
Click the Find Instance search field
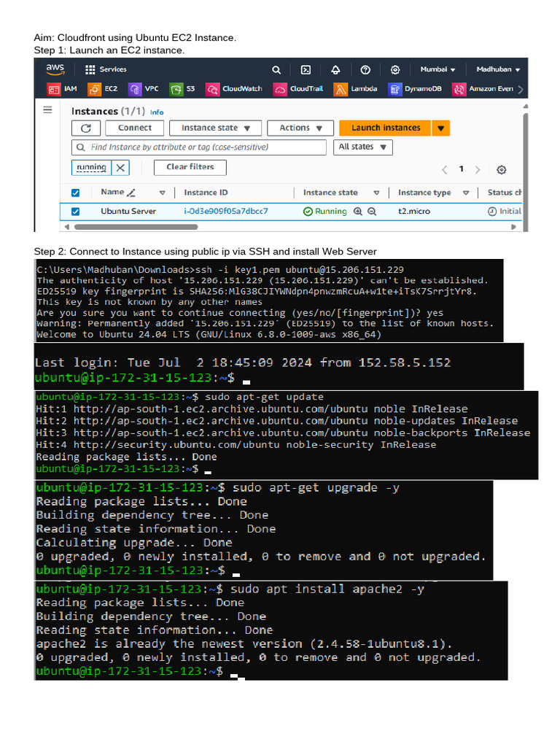[x=199, y=147]
